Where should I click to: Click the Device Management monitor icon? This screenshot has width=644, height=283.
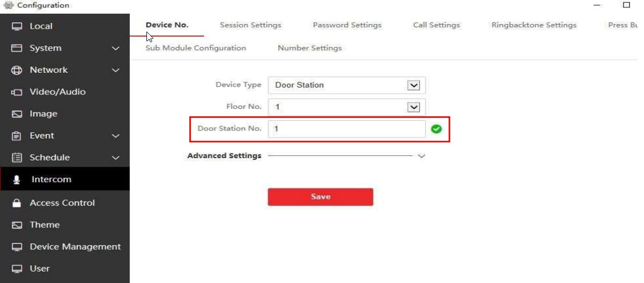(x=17, y=247)
